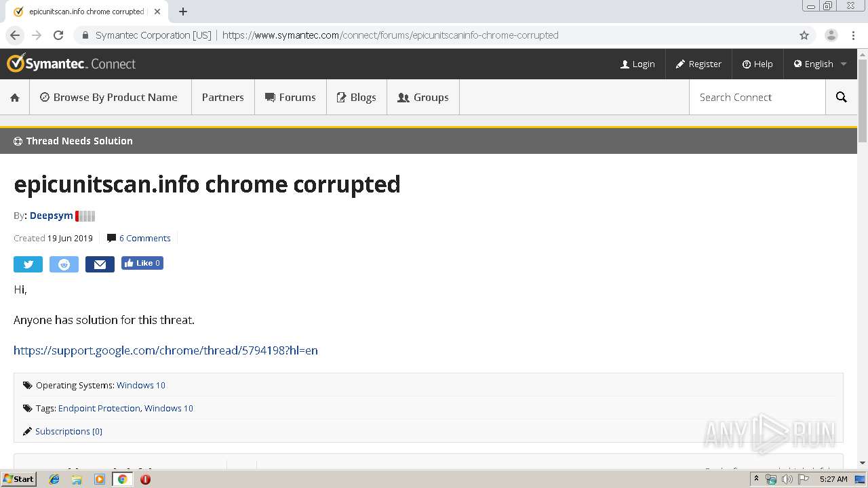
Task: Bookmark this page with star icon
Action: pos(804,35)
